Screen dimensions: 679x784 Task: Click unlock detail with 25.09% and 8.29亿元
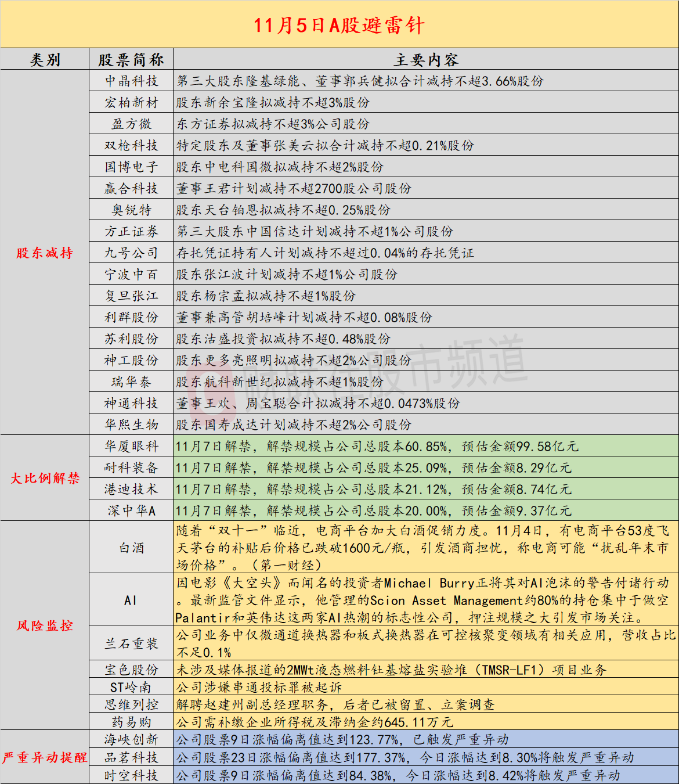point(374,467)
